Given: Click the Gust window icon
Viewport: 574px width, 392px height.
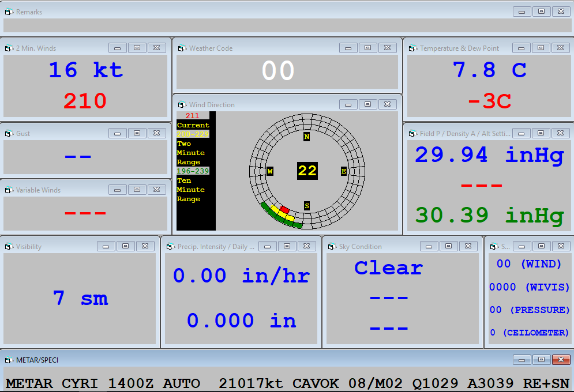Looking at the screenshot, I should pyautogui.click(x=9, y=134).
